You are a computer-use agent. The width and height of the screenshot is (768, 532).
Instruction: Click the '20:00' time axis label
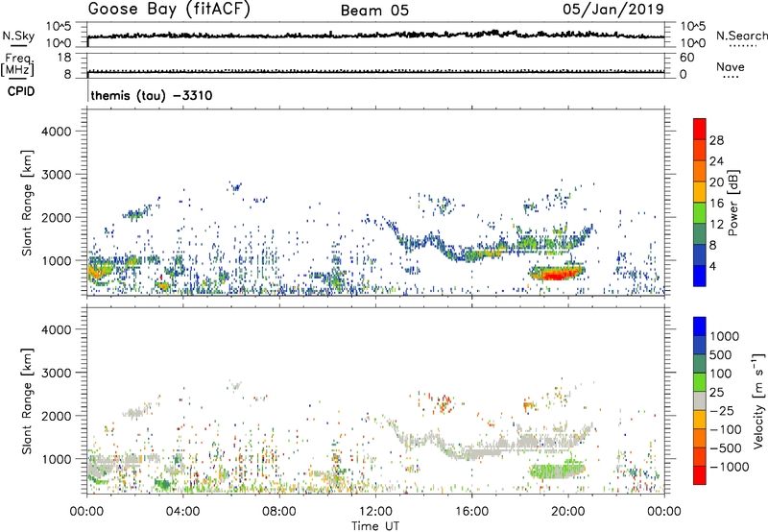click(568, 512)
